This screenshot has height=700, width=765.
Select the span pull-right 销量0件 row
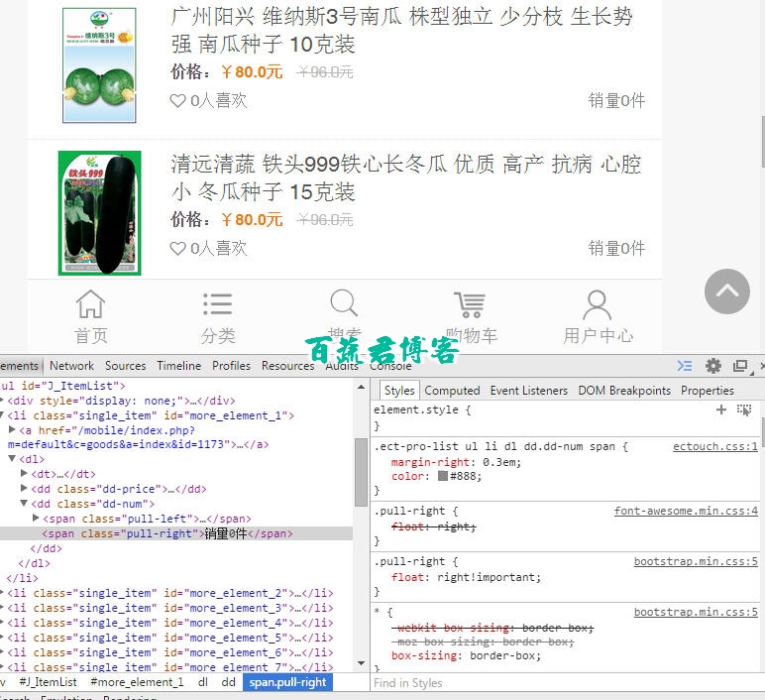tap(176, 533)
